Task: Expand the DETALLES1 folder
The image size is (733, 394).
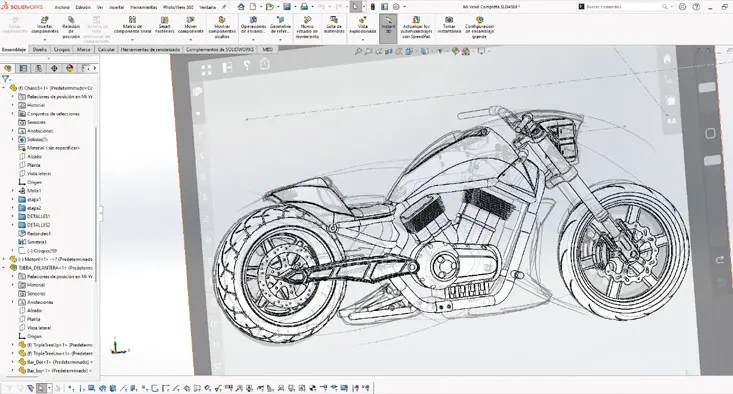Action: [x=13, y=216]
